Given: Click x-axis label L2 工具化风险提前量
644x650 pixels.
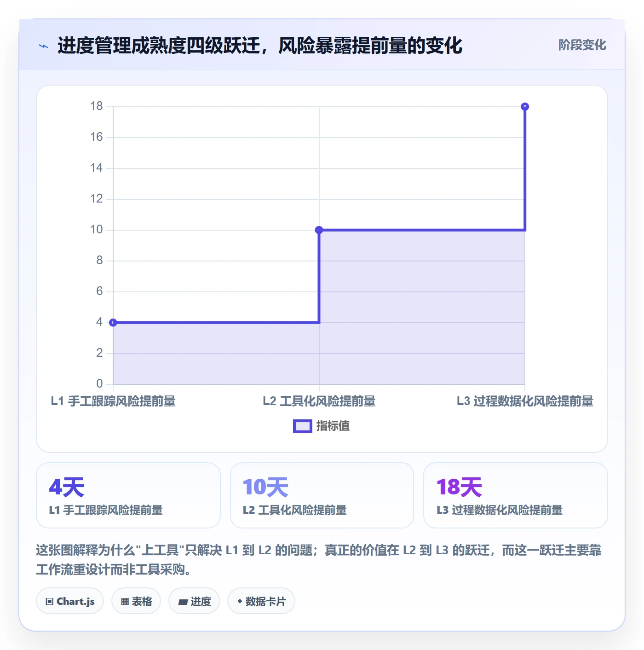Looking at the screenshot, I should click(319, 401).
